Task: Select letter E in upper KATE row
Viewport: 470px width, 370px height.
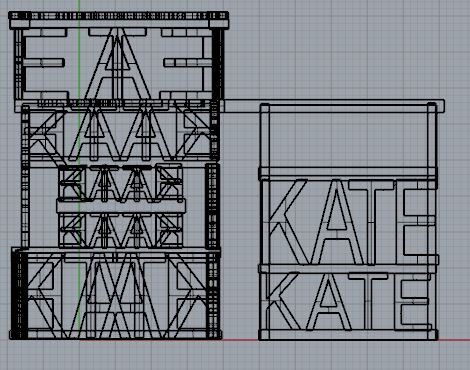Action: tap(417, 222)
